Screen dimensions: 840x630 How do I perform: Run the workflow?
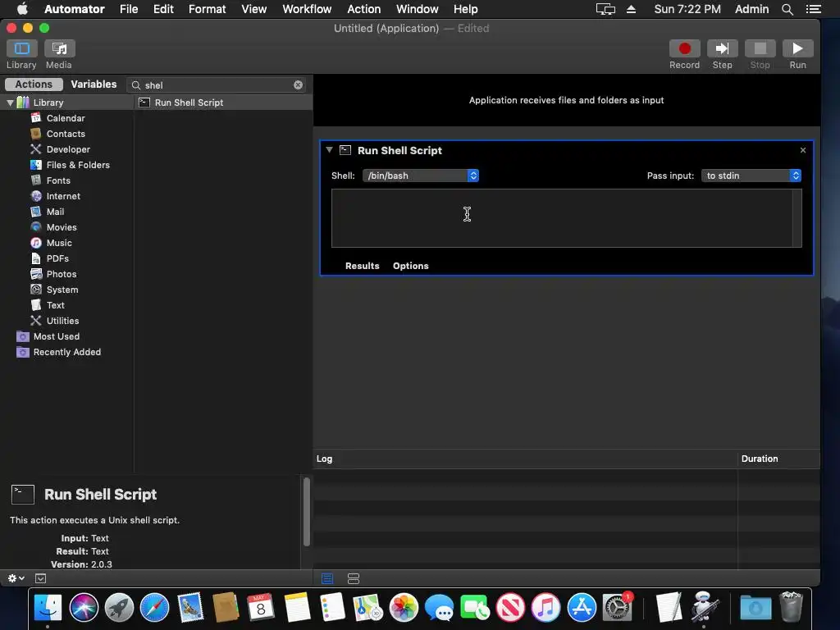pos(797,48)
